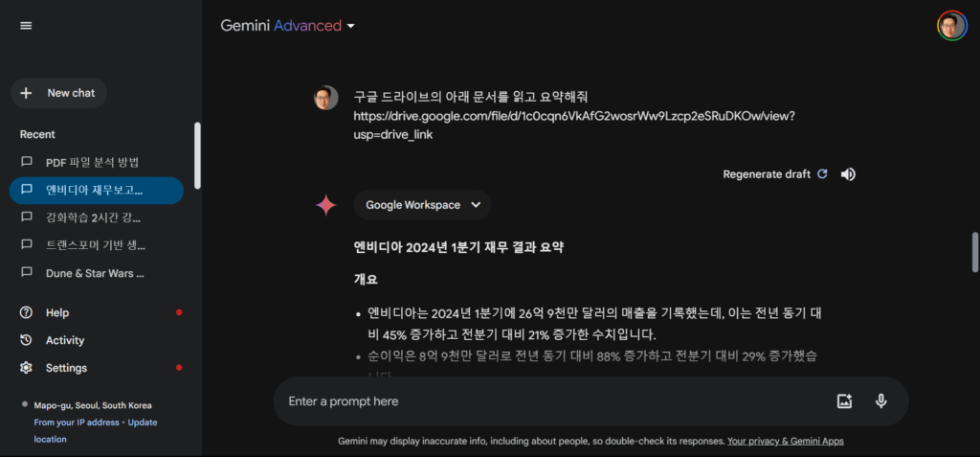Click the Update location link
The image size is (980, 457).
click(96, 431)
